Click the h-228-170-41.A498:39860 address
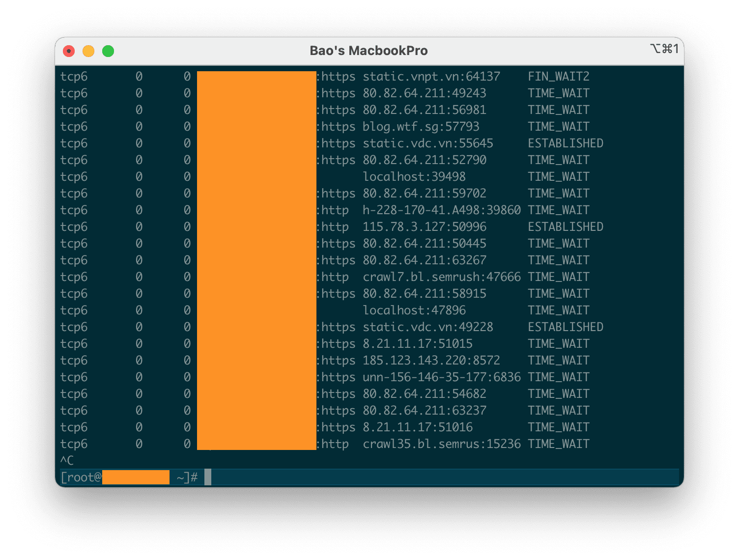739x560 pixels. pos(442,210)
